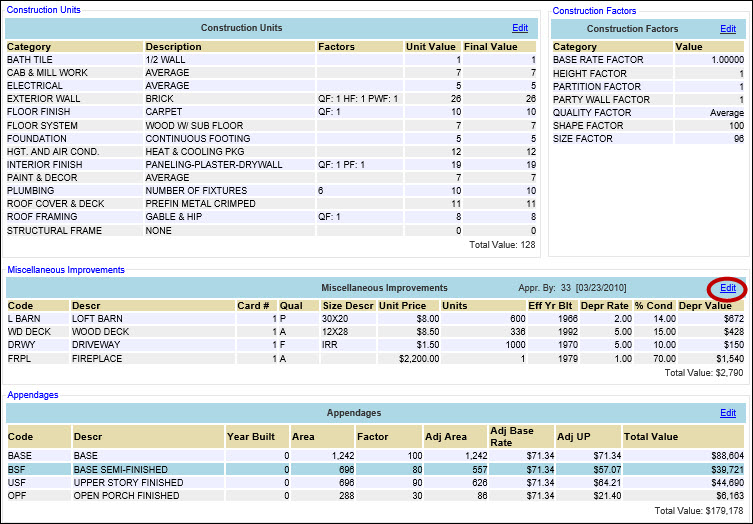Click the Final Value column header
This screenshot has width=753, height=524.
pos(490,46)
